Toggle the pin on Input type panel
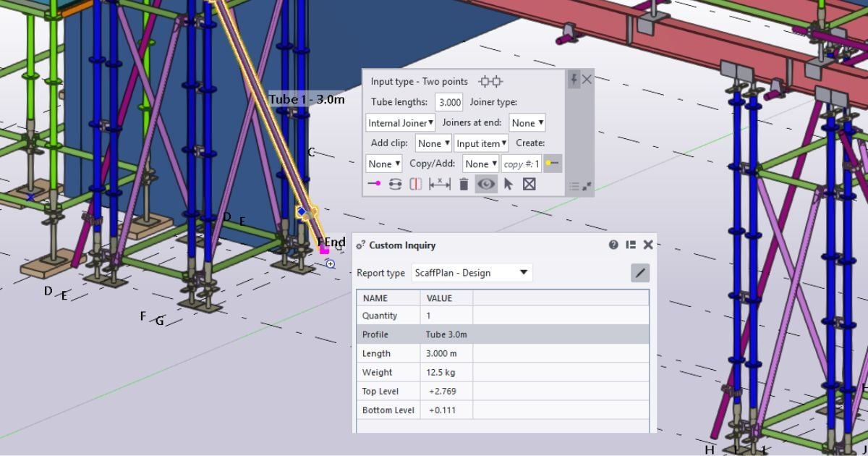The height and width of the screenshot is (456, 868). tap(575, 80)
